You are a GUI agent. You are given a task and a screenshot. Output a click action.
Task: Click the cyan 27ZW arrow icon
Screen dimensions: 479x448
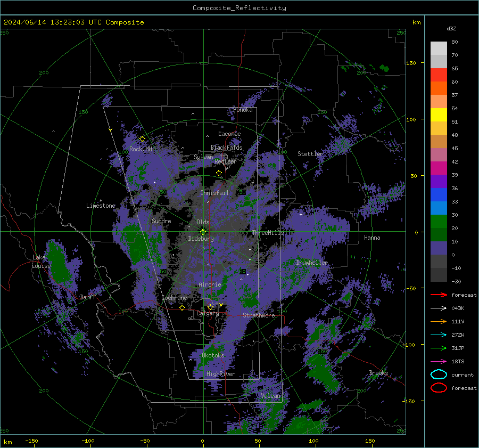click(439, 335)
